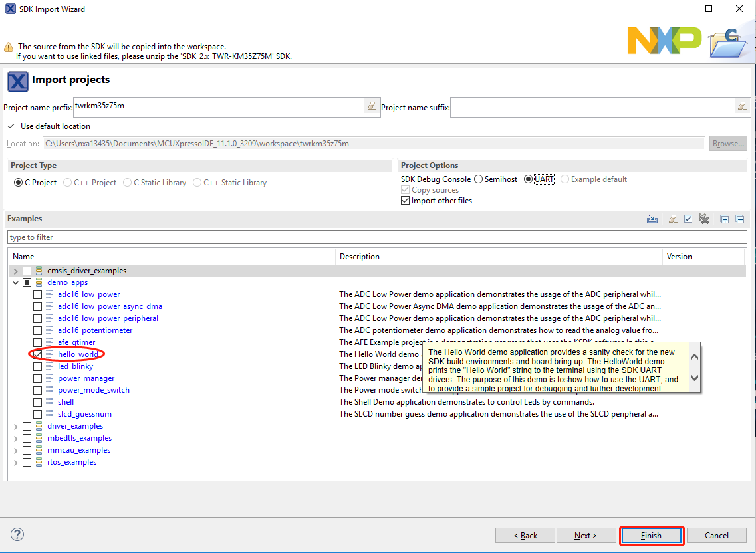Screen dimensions: 756x553
Task: Select the Semihost debug console option
Action: coord(478,179)
